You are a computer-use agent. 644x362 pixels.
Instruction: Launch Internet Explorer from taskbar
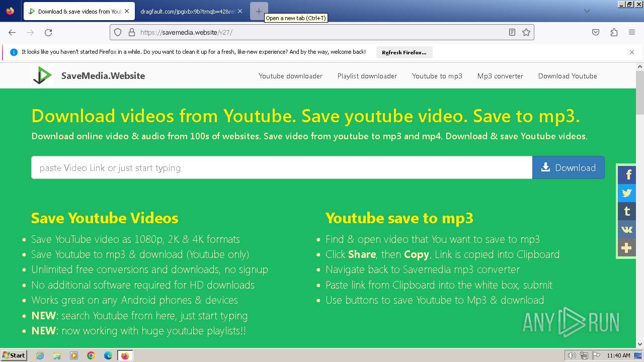click(x=40, y=355)
